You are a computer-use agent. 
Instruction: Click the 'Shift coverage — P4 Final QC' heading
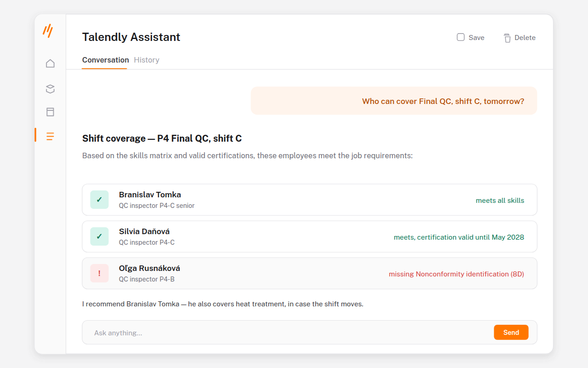click(x=162, y=138)
